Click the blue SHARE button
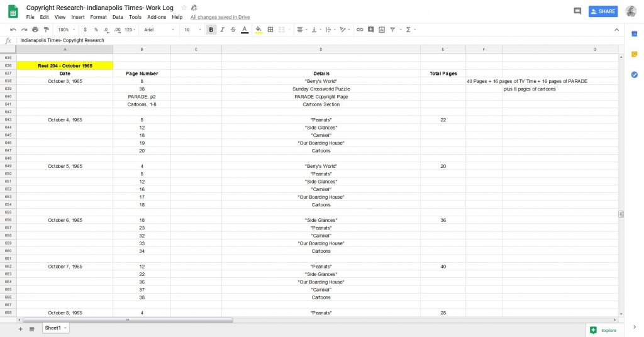This screenshot has height=337, width=644. click(x=603, y=11)
